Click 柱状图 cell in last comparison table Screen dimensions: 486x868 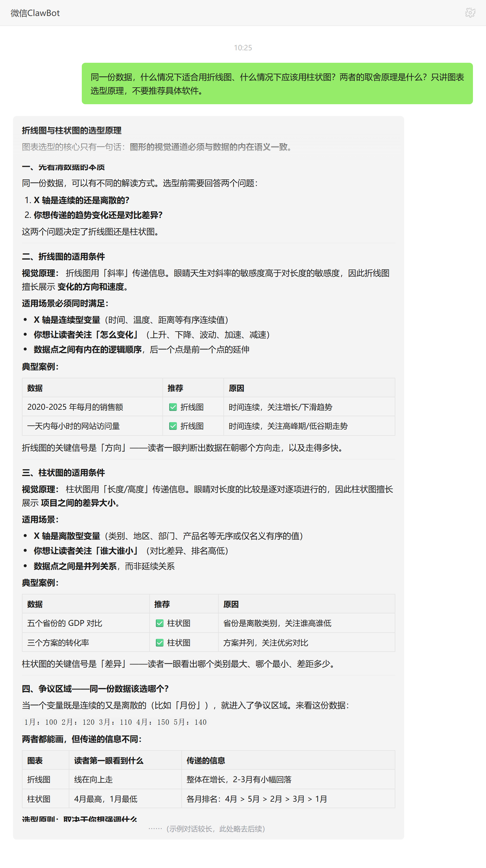[46, 799]
